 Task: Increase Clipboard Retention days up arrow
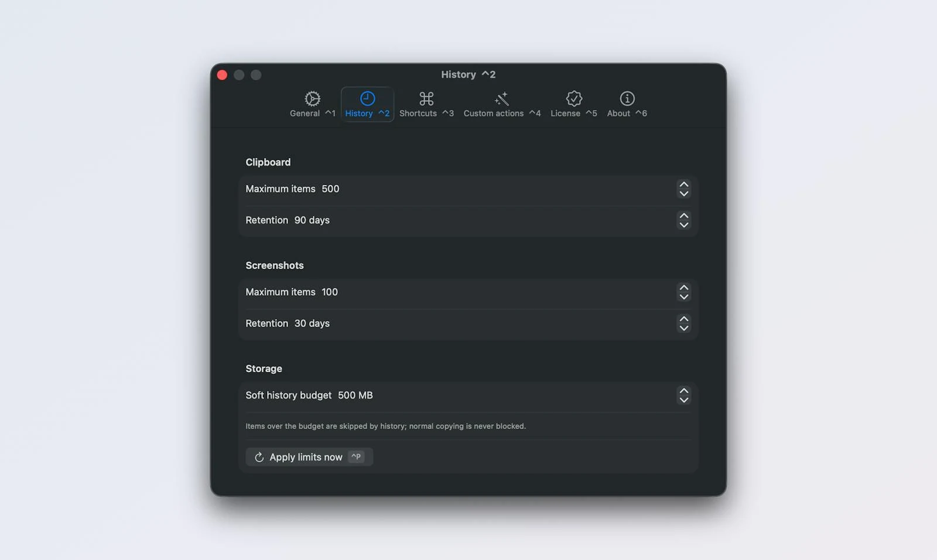point(683,216)
